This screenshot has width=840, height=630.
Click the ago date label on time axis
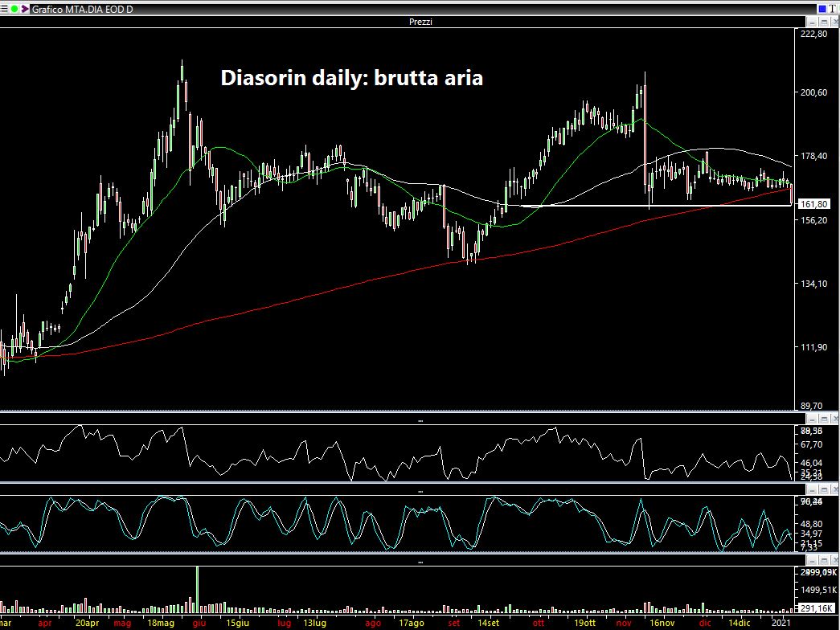373,623
